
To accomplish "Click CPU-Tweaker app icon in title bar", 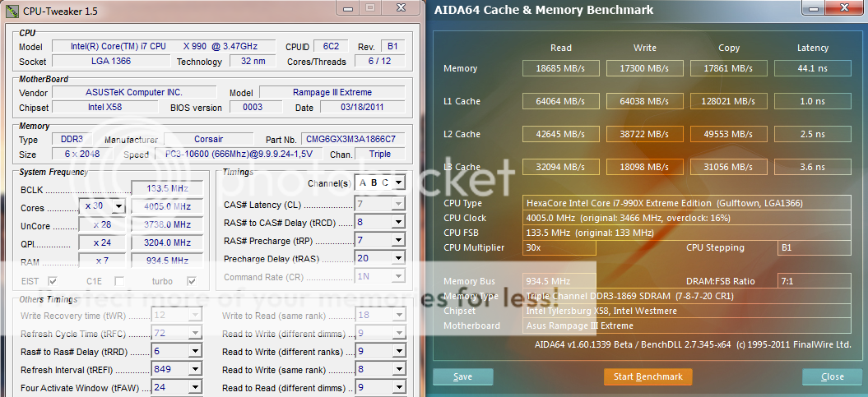I will click(12, 11).
